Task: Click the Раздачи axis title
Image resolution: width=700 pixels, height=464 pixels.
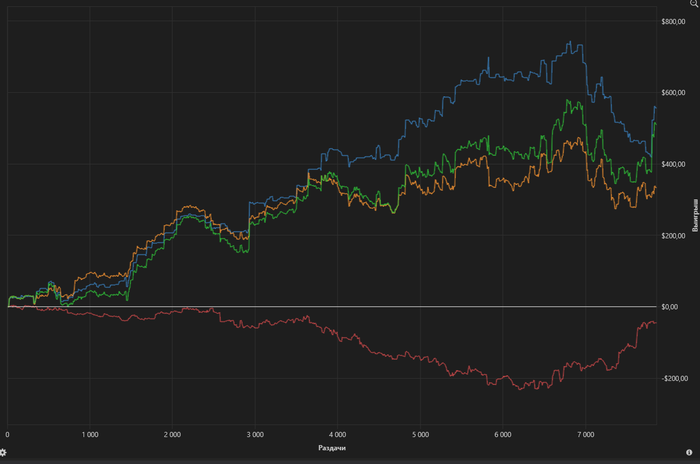Action: tap(332, 448)
